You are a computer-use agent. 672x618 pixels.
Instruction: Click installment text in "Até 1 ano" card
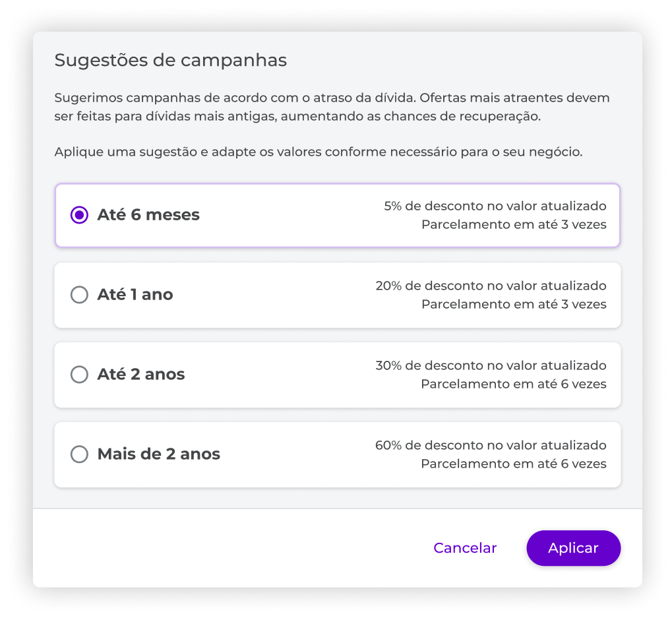(x=514, y=305)
